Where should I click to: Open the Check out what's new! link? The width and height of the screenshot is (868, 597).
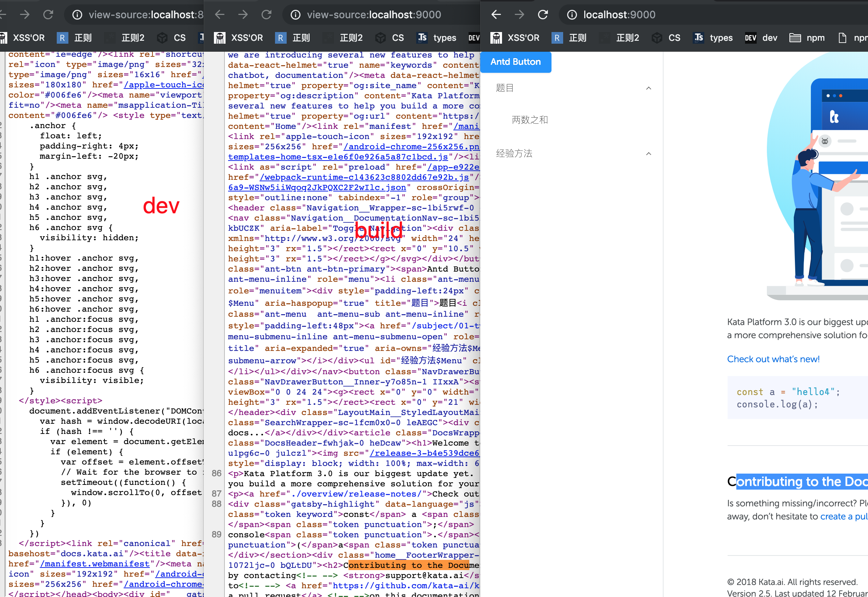coord(773,359)
